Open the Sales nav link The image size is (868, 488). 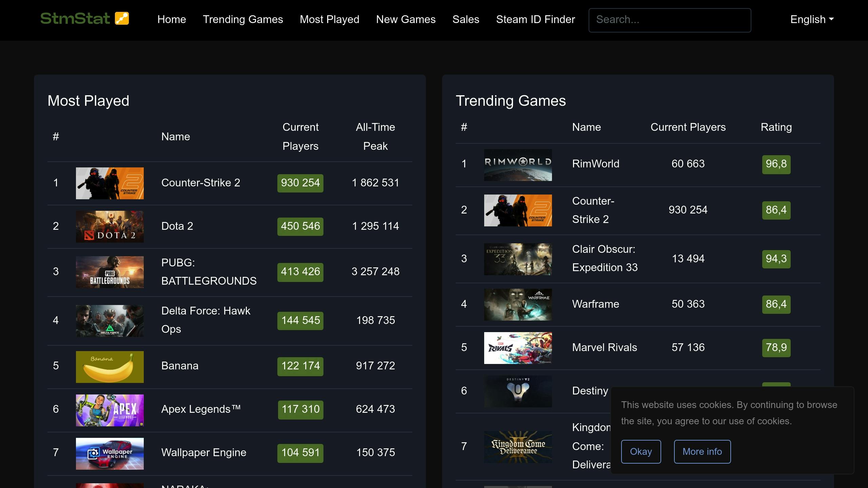tap(466, 19)
